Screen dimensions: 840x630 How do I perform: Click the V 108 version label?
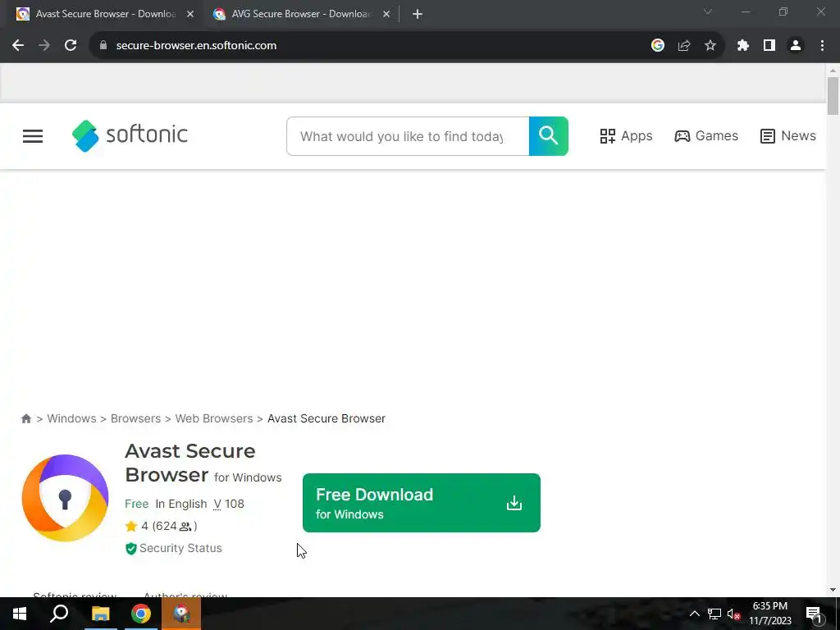[x=229, y=504]
